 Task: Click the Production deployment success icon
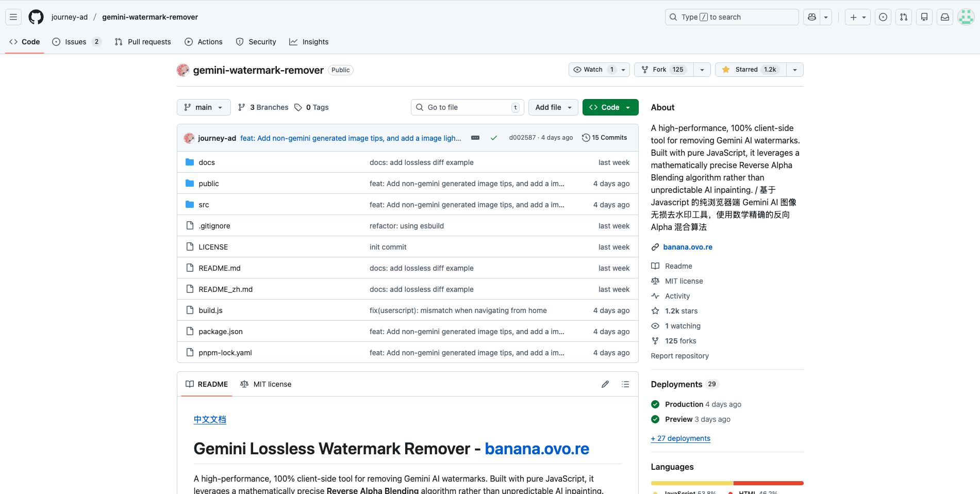[x=655, y=404]
